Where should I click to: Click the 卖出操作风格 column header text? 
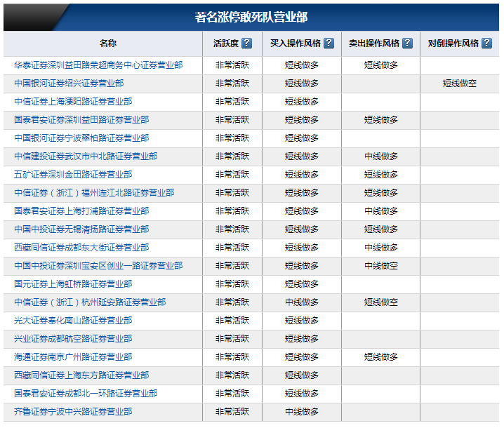click(x=374, y=44)
